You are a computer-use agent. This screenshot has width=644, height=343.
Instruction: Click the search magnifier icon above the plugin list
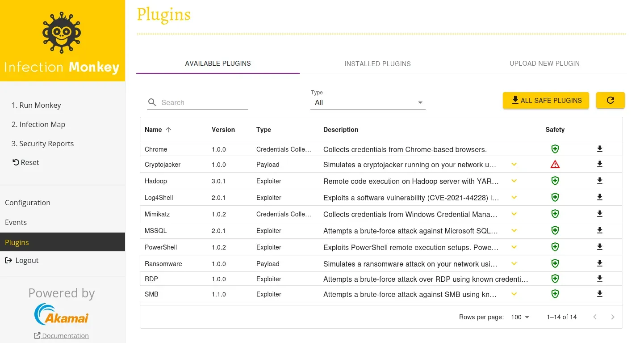152,102
